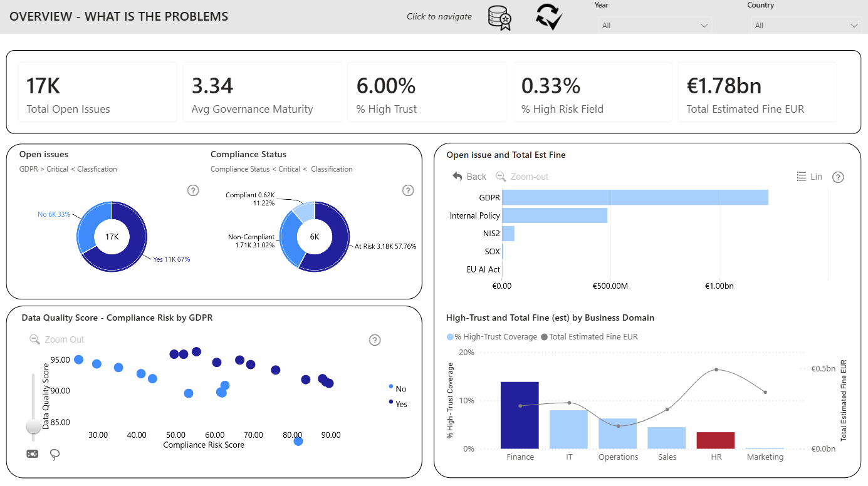Select the GDPR bar in fine chart
This screenshot has height=486, width=868.
pos(635,197)
